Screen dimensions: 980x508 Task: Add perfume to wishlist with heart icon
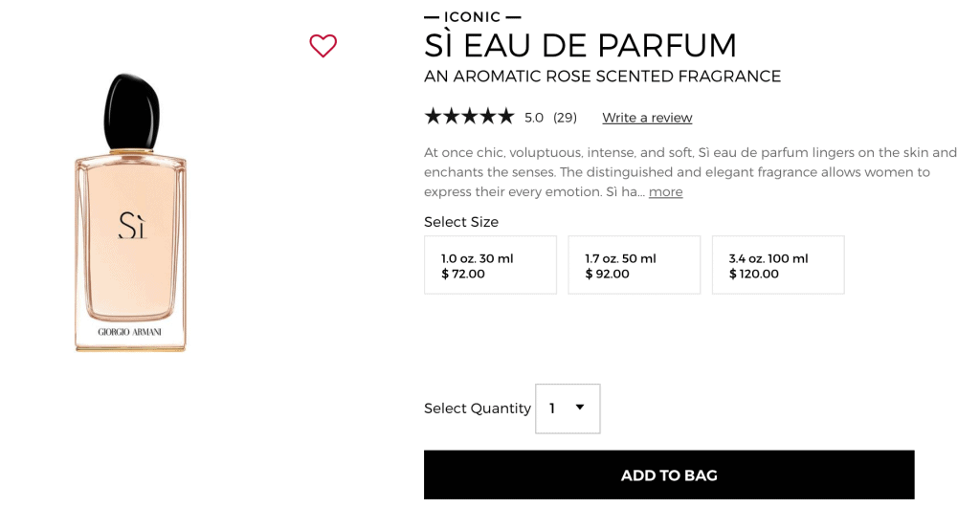tap(323, 46)
